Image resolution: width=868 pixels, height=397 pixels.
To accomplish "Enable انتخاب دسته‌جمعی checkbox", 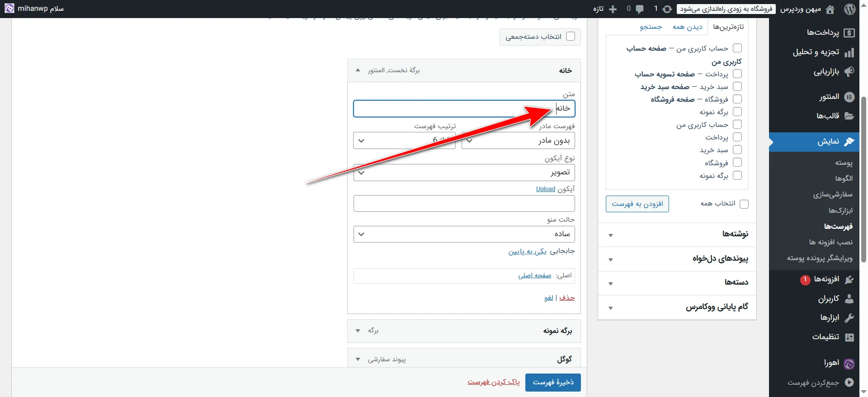I will click(x=571, y=36).
